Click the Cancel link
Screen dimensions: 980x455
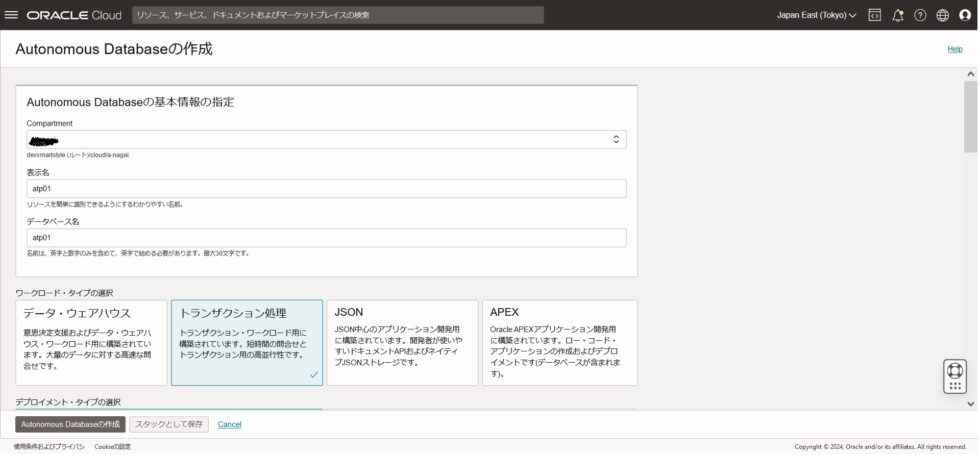[x=230, y=424]
